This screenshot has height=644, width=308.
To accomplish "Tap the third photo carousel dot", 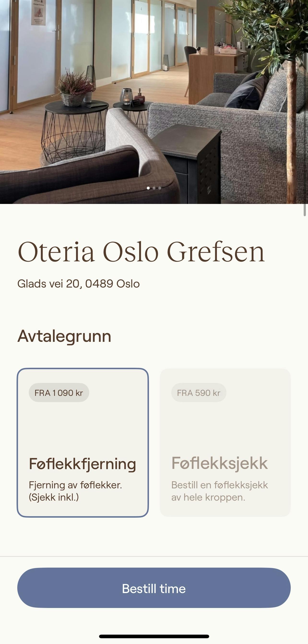I will (160, 188).
